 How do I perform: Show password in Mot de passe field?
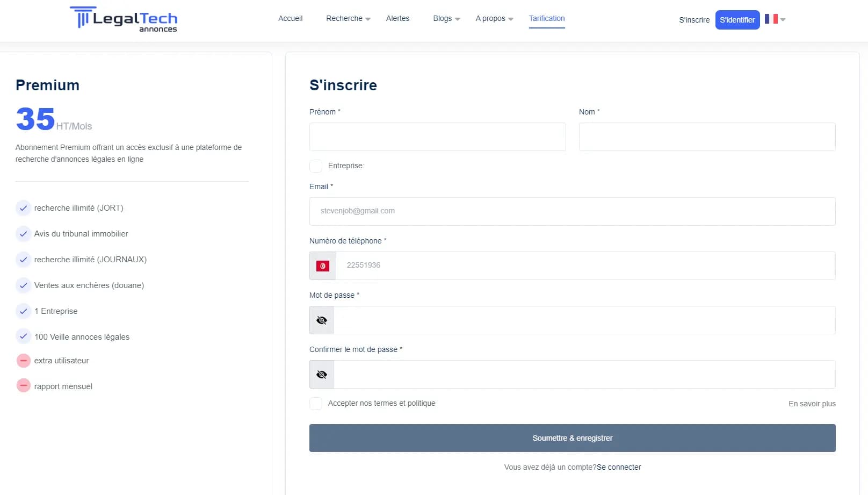(322, 320)
